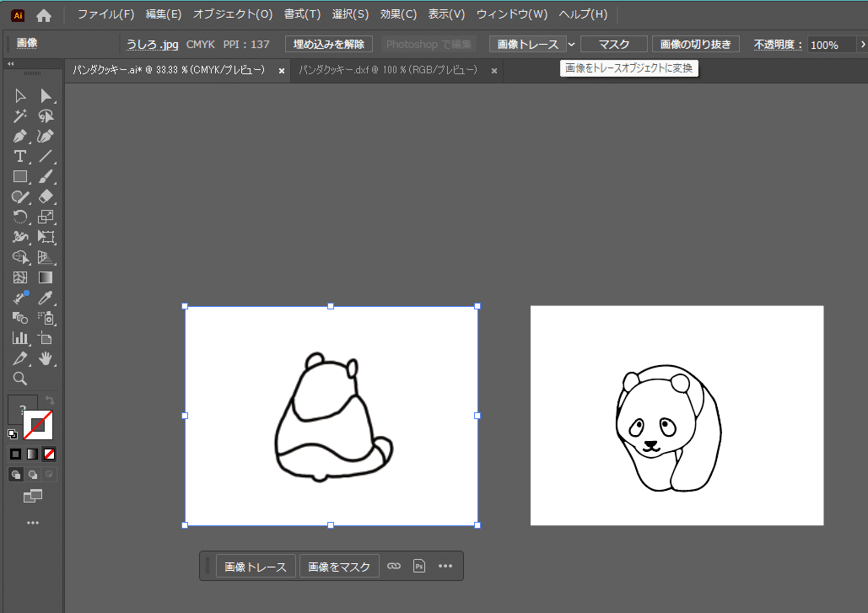Open the 書式(T) menu

302,14
